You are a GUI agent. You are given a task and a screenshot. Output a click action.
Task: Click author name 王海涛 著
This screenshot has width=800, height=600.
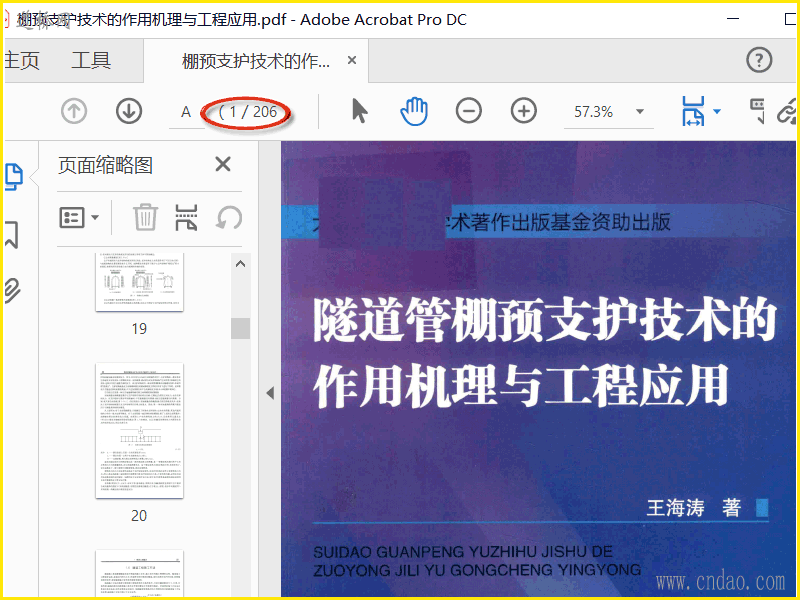pos(694,508)
